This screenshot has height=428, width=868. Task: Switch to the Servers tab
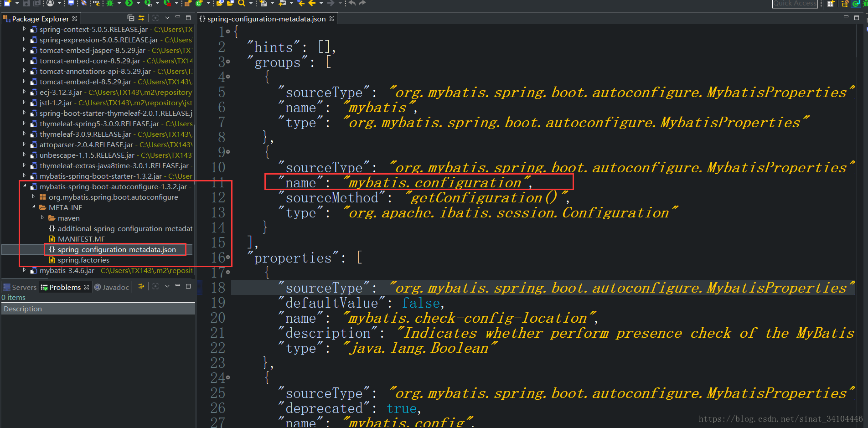20,287
